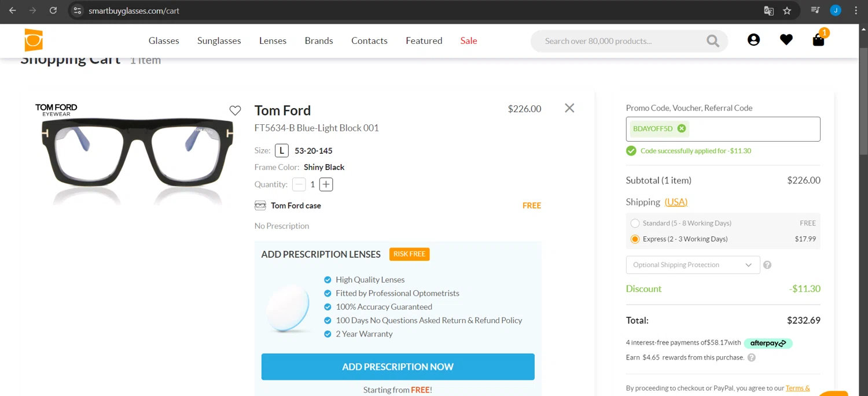Increase quantity with plus button
This screenshot has width=868, height=396.
click(x=326, y=184)
